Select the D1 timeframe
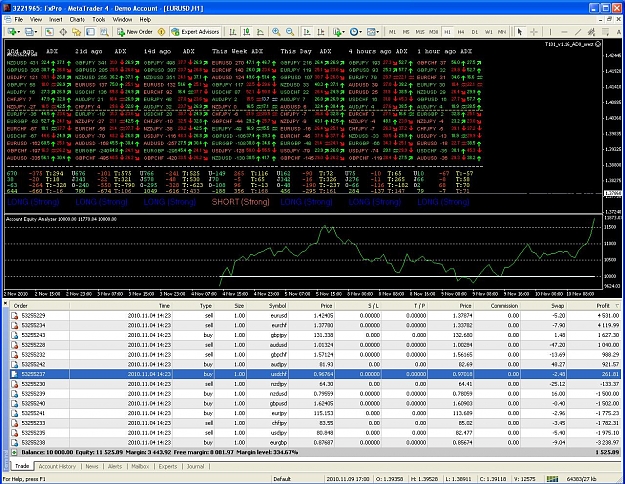 [x=474, y=32]
